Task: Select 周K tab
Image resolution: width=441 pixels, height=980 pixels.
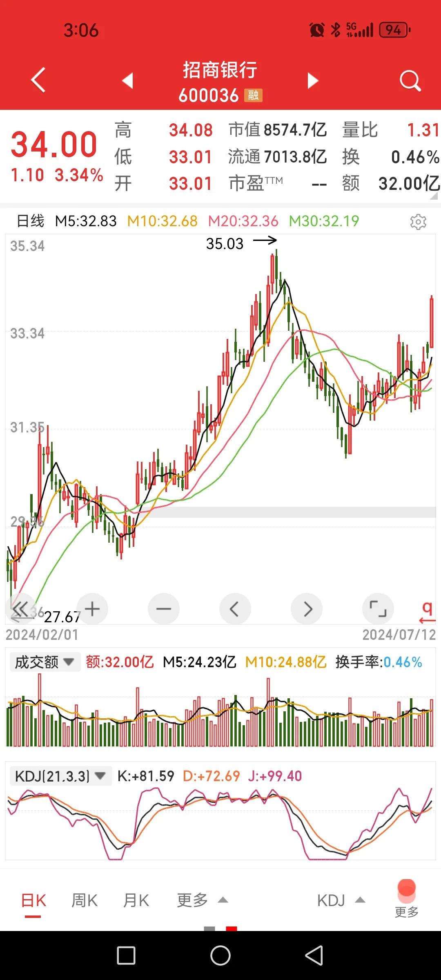Action: point(85,900)
